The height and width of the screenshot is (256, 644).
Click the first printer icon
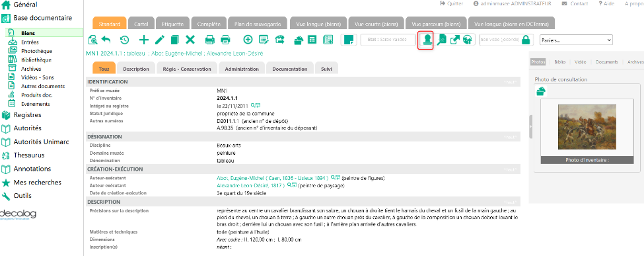pyautogui.click(x=210, y=40)
